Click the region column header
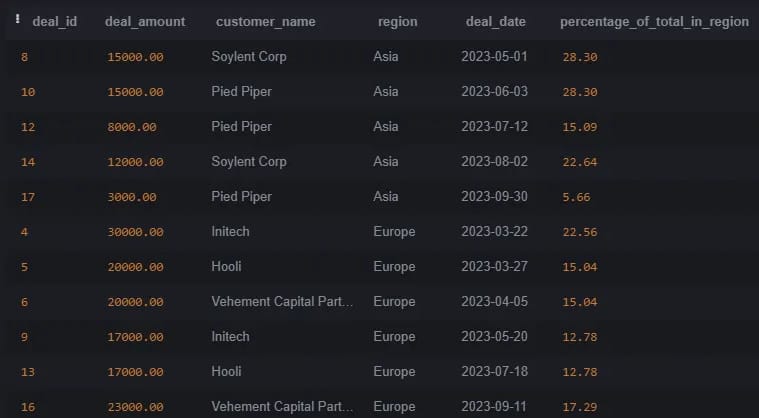The image size is (759, 418). click(x=397, y=22)
